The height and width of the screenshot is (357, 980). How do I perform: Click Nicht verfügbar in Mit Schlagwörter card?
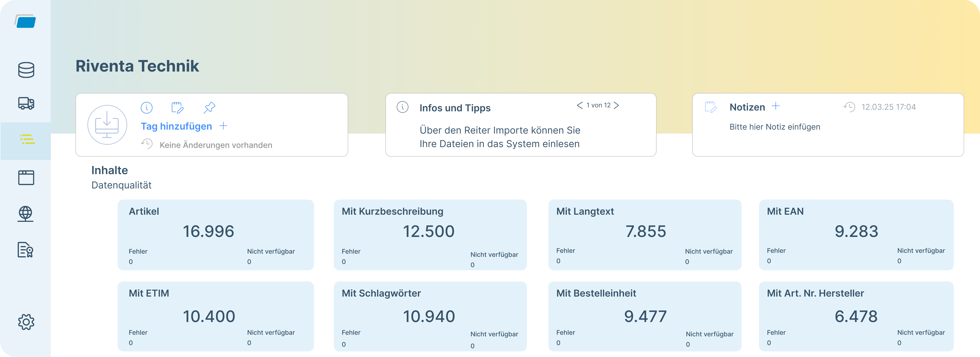(x=494, y=334)
